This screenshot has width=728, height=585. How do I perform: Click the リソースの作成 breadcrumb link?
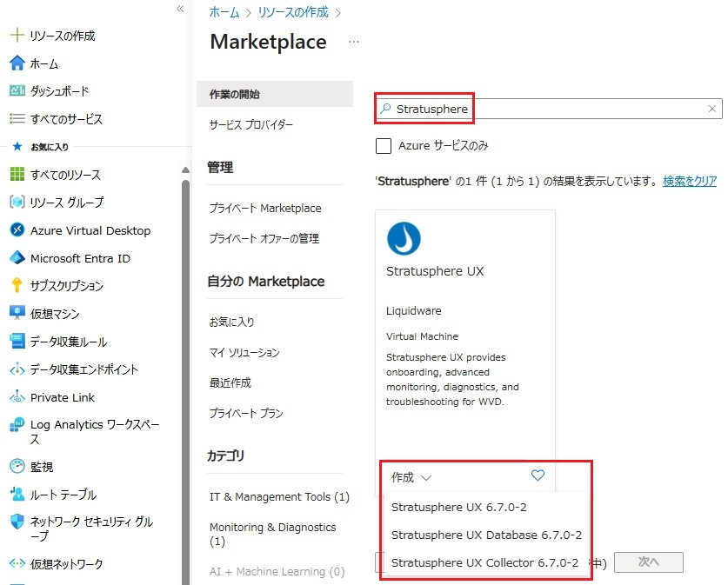pos(293,12)
